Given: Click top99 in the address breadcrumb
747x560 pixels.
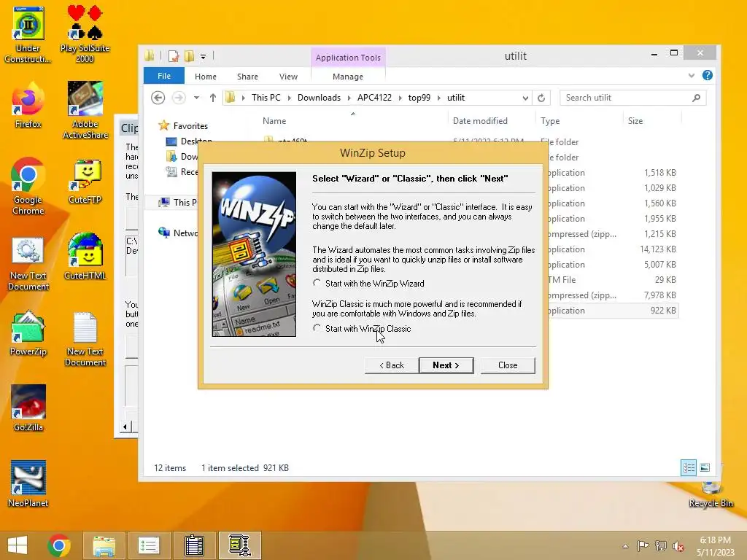Looking at the screenshot, I should point(419,98).
